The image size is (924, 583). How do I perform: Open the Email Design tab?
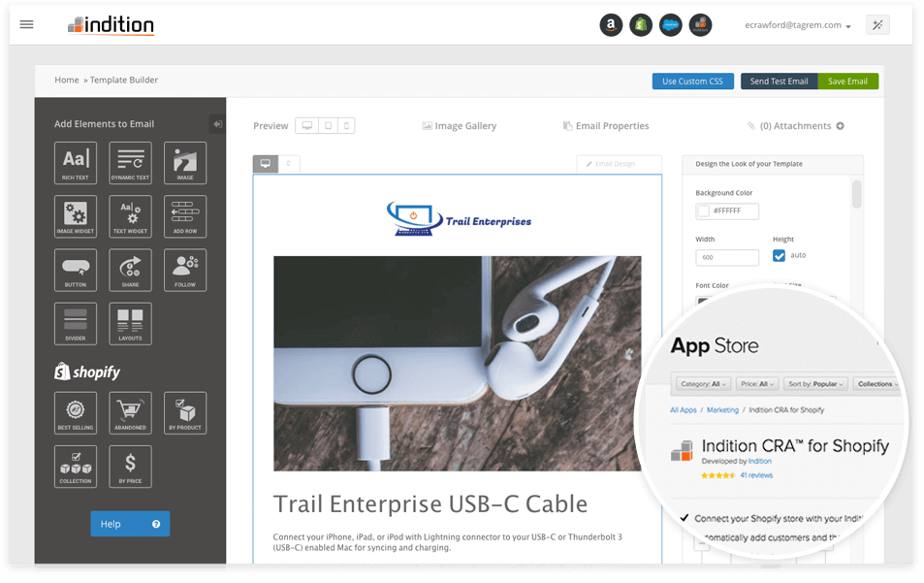(619, 164)
